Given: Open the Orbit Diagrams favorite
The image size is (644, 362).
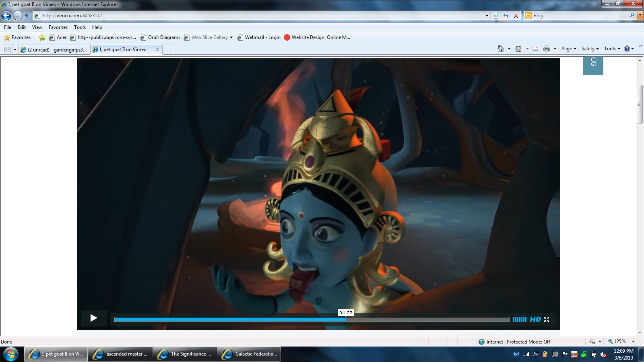Looking at the screenshot, I should click(160, 37).
